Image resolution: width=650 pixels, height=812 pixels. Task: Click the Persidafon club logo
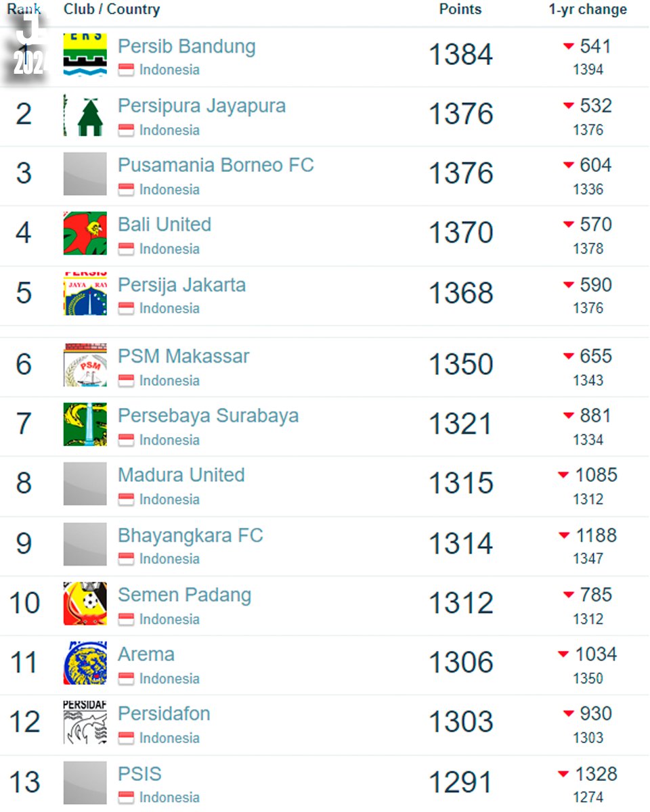click(x=85, y=723)
